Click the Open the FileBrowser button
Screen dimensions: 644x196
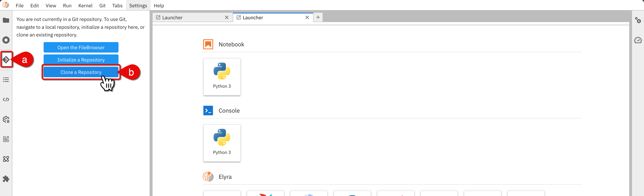click(81, 47)
